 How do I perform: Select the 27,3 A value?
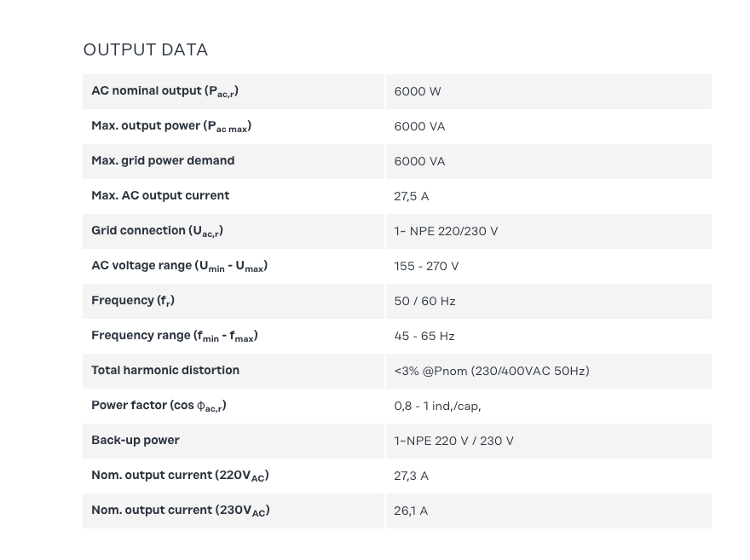pyautogui.click(x=412, y=476)
